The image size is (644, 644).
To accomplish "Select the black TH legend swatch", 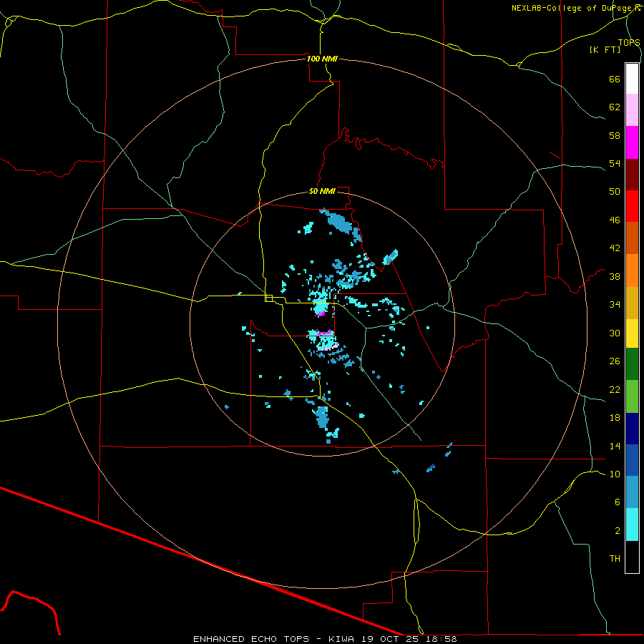I will click(632, 557).
